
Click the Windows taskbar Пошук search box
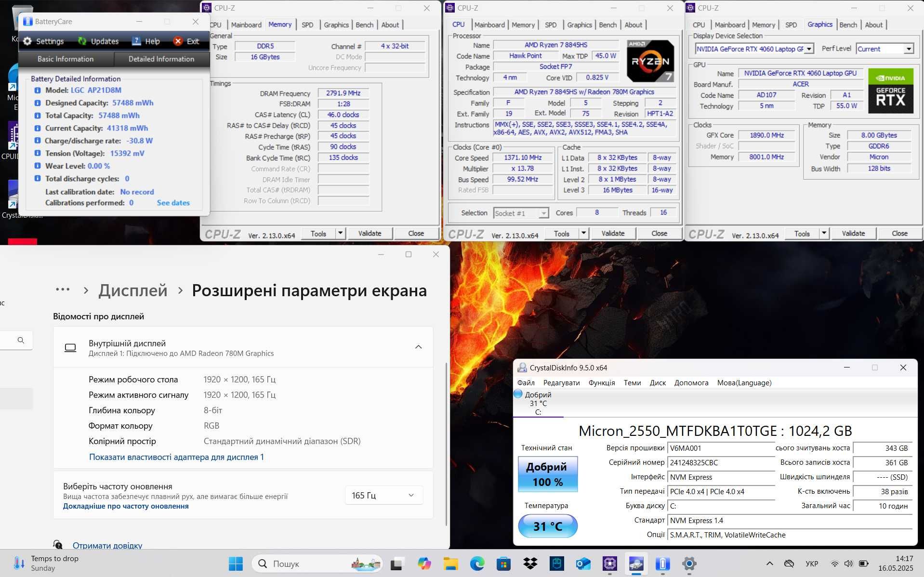[317, 563]
